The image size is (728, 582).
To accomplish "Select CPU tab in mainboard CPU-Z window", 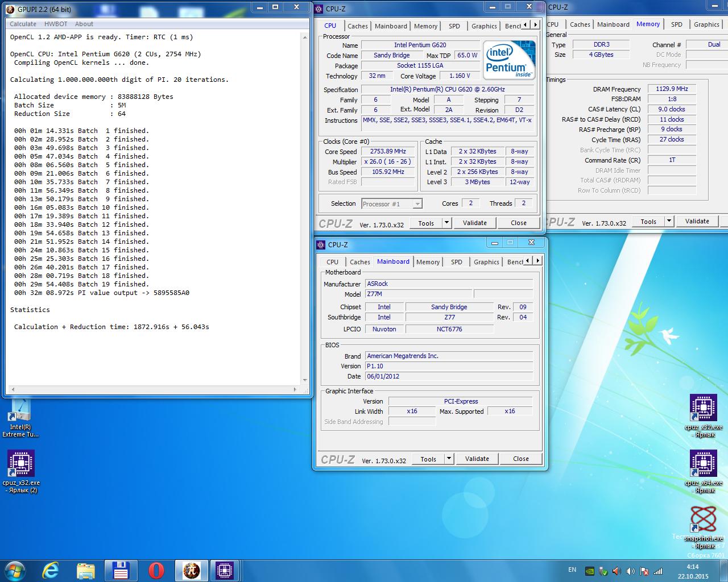I will pos(333,262).
